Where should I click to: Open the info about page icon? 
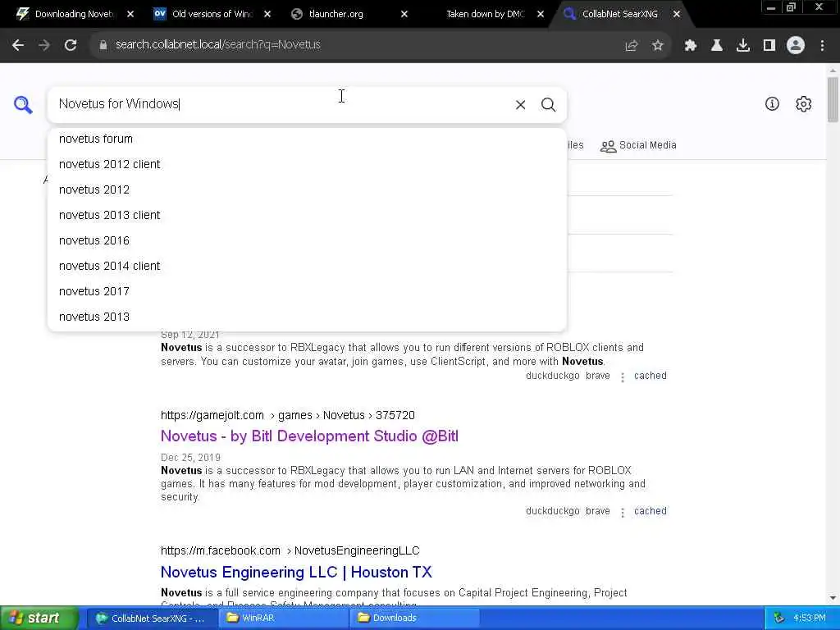pyautogui.click(x=772, y=104)
